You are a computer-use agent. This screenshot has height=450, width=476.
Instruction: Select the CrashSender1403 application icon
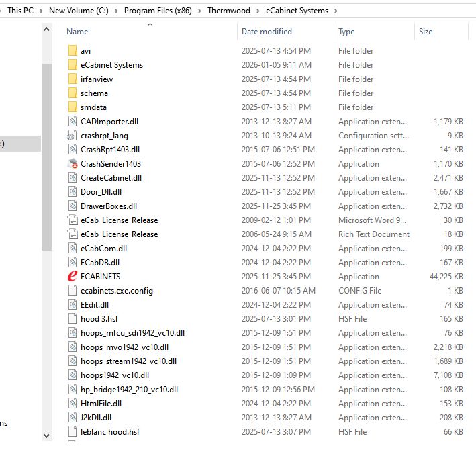[x=73, y=164]
